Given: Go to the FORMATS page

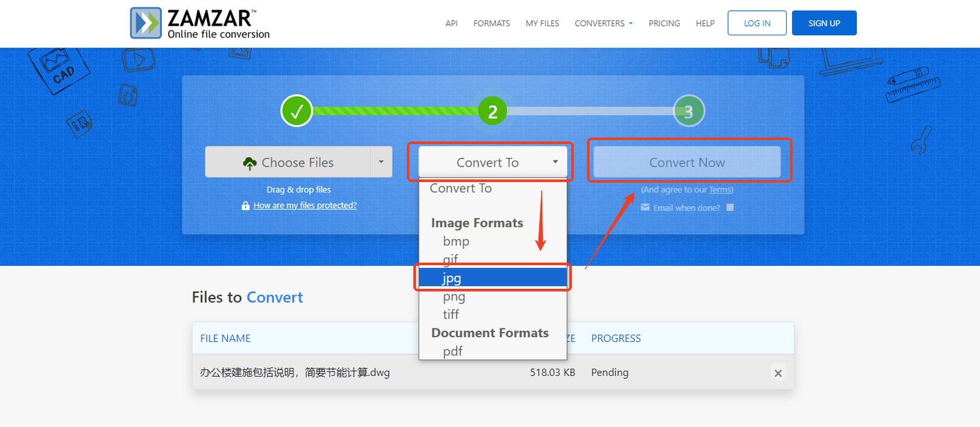Looking at the screenshot, I should click(x=491, y=23).
